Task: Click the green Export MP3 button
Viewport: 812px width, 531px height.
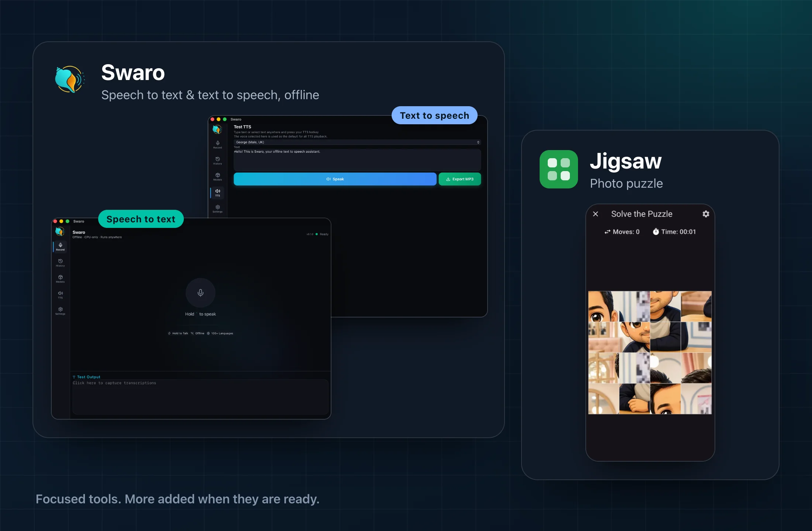Action: point(460,179)
